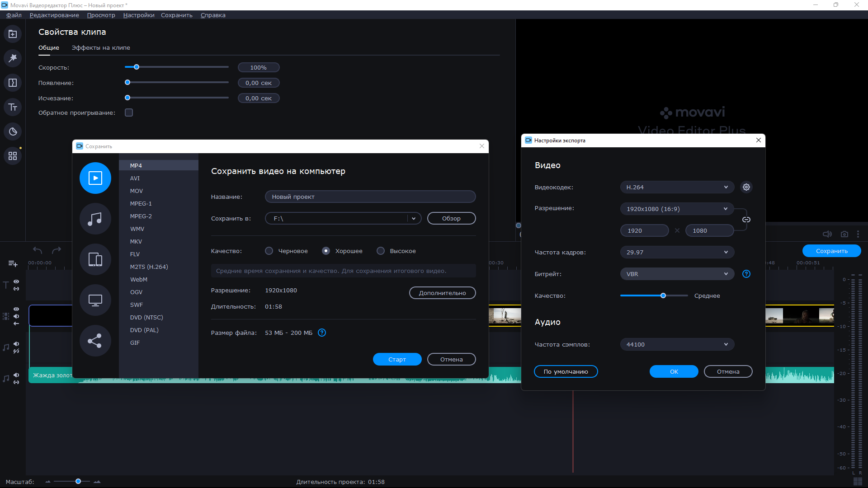
Task: Open video codec settings gear icon
Action: point(746,187)
